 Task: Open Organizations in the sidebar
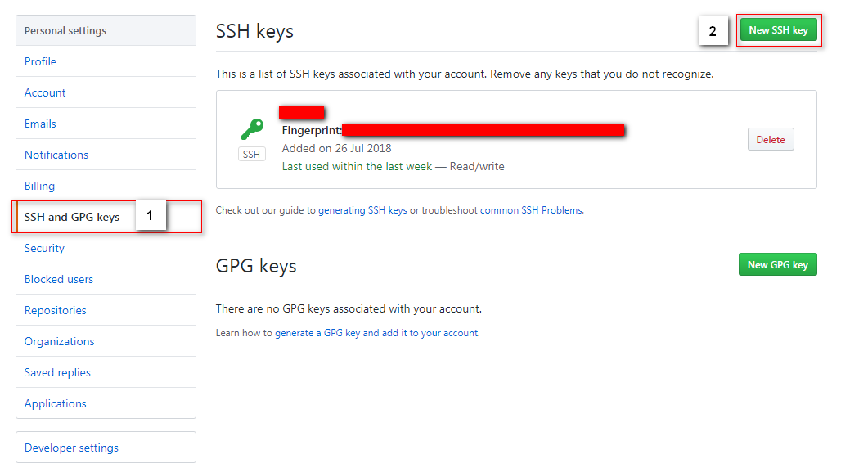[x=59, y=341]
